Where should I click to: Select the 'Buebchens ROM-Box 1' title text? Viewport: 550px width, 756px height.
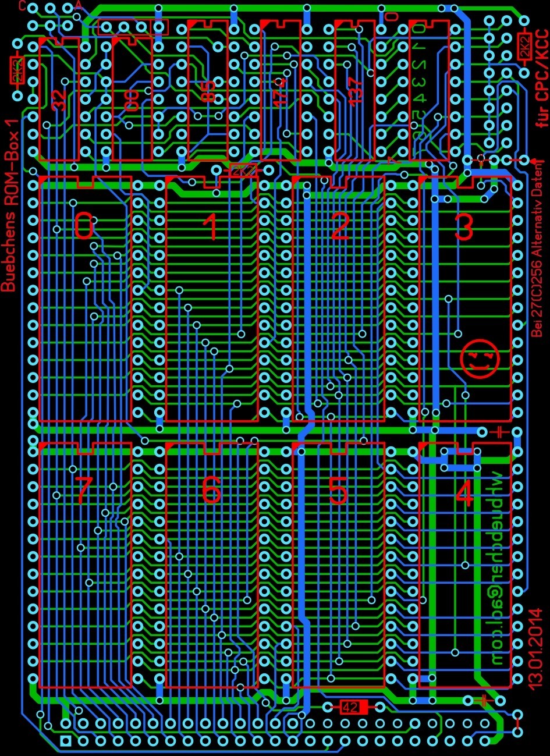[10, 210]
